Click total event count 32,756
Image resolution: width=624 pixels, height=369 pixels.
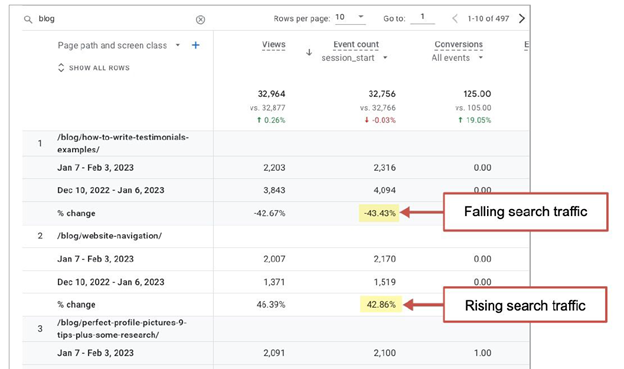pyautogui.click(x=382, y=94)
